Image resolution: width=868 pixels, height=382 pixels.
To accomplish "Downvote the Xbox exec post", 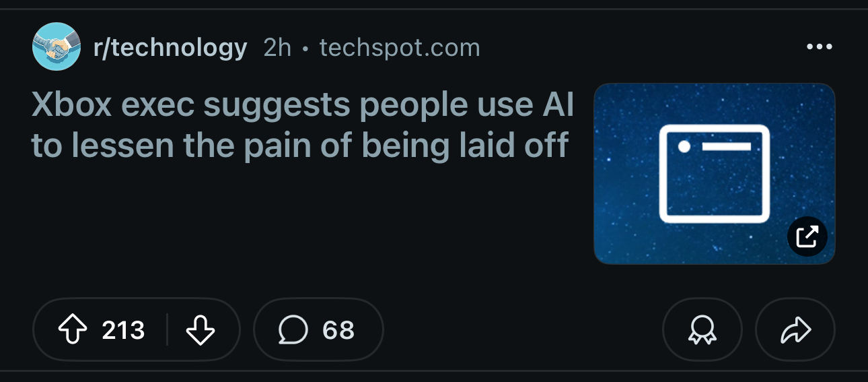I will pos(200,330).
